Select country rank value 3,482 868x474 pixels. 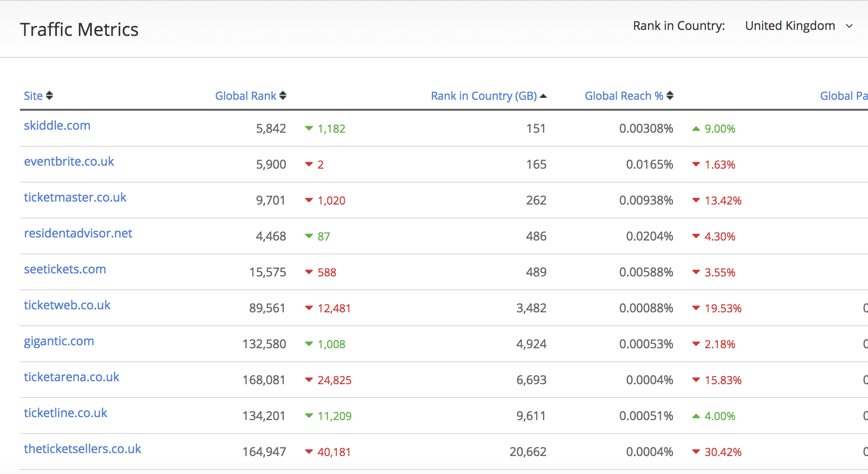pyautogui.click(x=531, y=308)
